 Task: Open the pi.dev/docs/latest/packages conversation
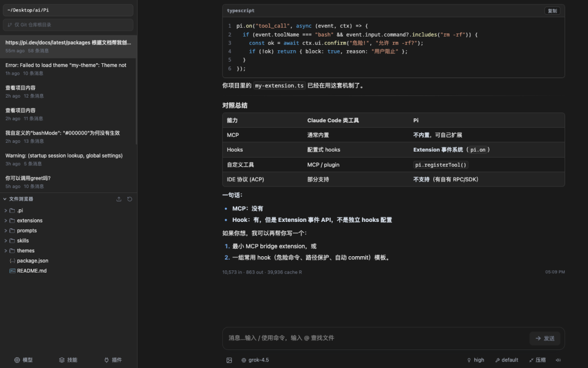[x=68, y=46]
